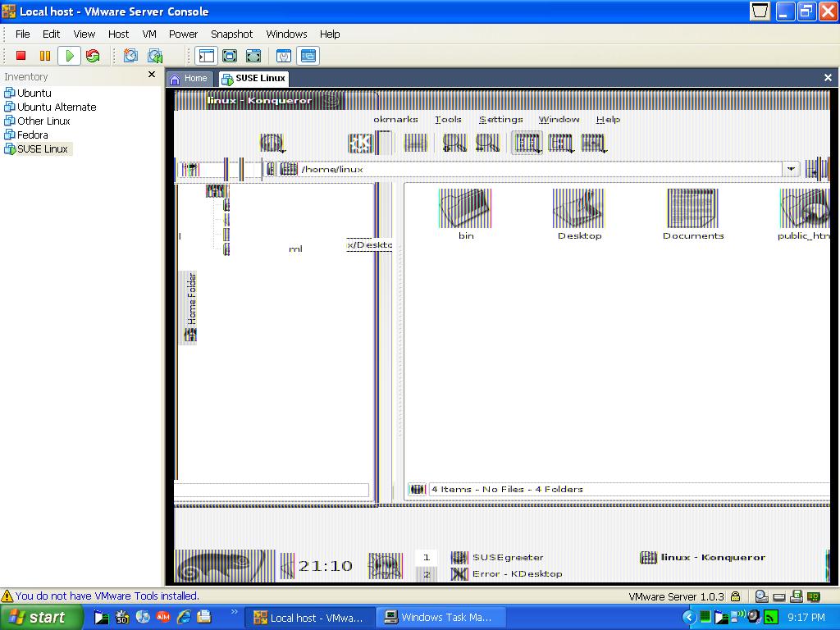Open the Host menu
This screenshot has height=630, width=840.
click(x=118, y=34)
